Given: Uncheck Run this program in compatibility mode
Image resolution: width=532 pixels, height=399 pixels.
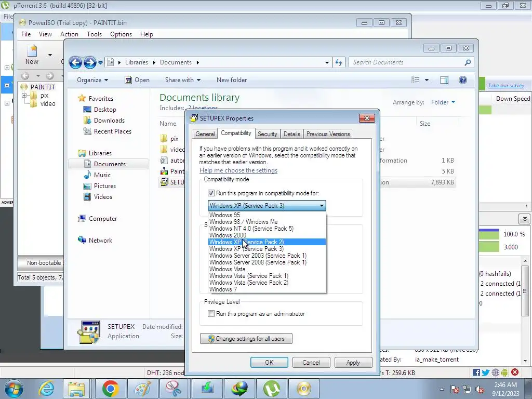Looking at the screenshot, I should [x=211, y=193].
